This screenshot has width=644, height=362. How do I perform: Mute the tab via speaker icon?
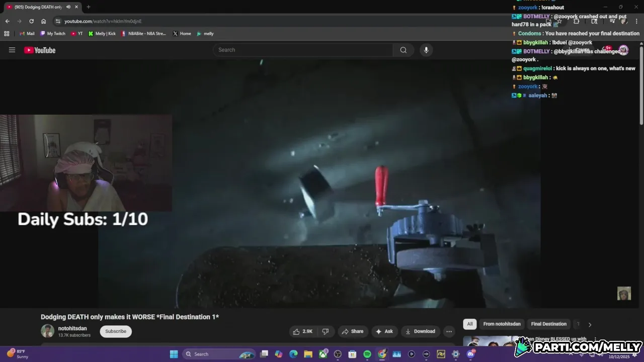tap(68, 7)
